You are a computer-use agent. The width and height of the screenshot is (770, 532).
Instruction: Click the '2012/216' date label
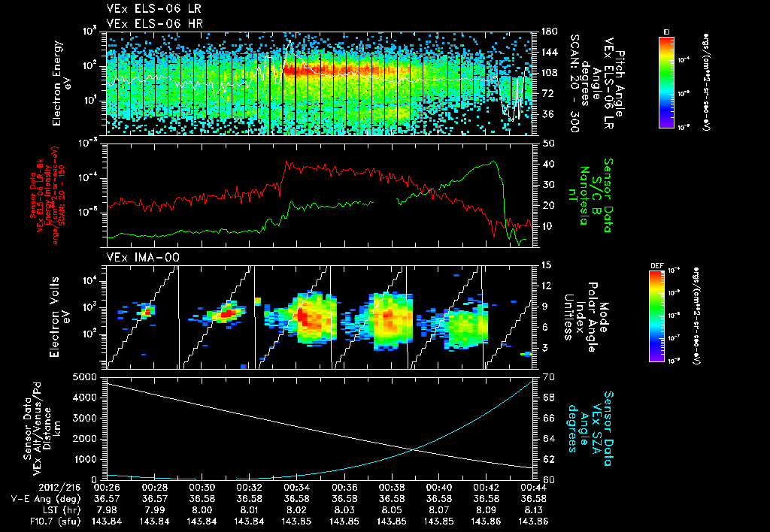click(x=59, y=488)
